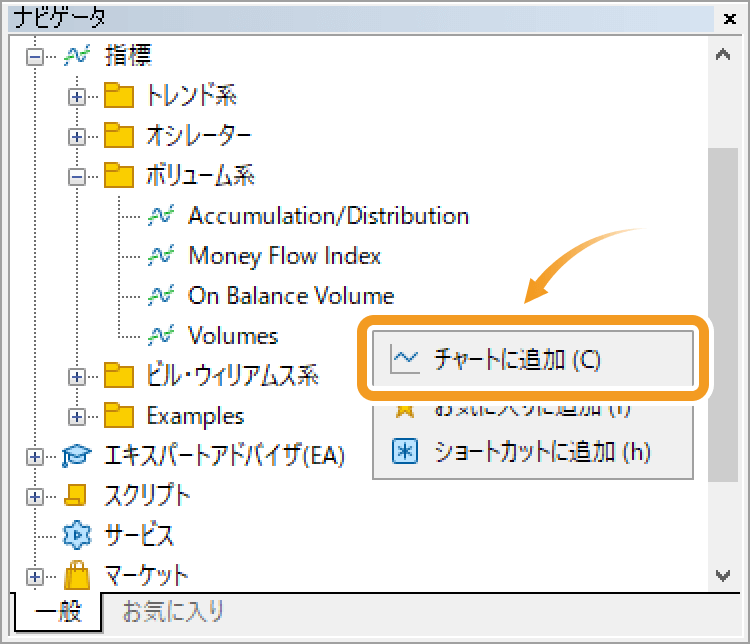Click the マーケット shopping bag icon
The width and height of the screenshot is (750, 644).
77,575
